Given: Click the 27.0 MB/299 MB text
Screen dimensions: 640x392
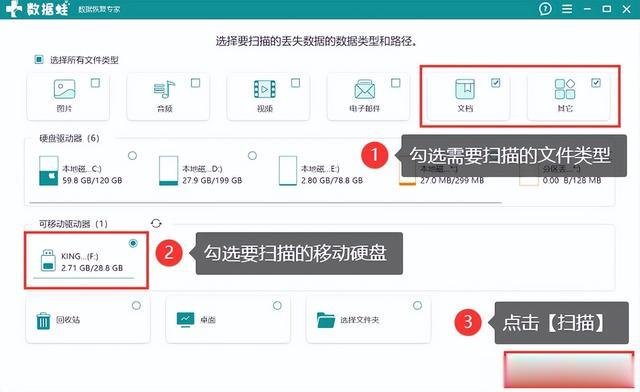Looking at the screenshot, I should click(452, 180).
